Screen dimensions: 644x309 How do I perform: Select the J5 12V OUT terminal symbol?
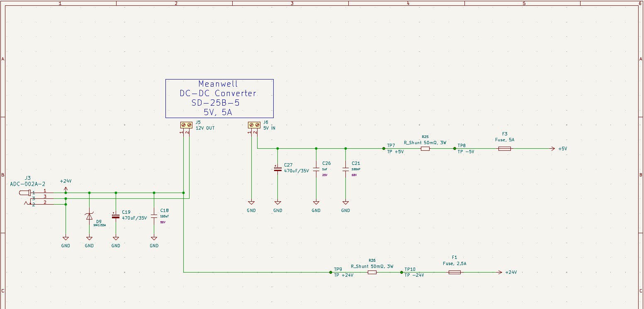pos(186,125)
